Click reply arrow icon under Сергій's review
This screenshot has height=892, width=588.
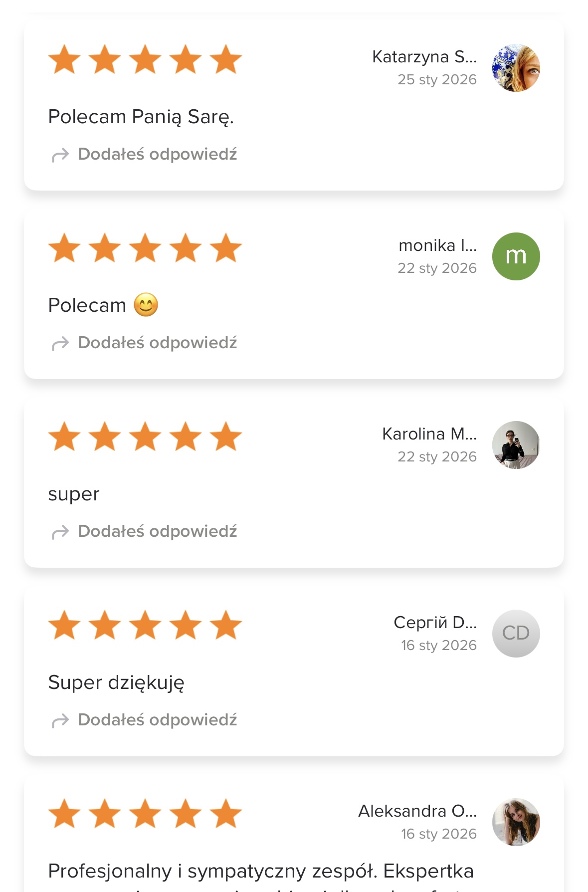coord(60,721)
